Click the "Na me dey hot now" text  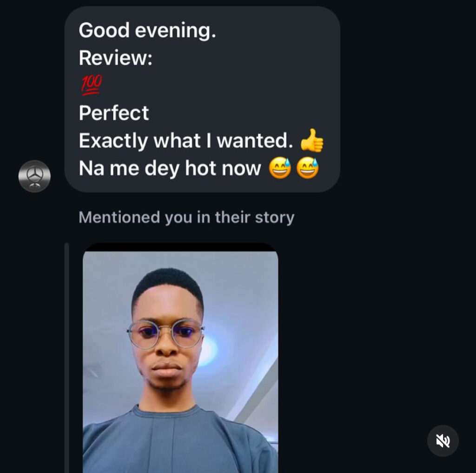[x=170, y=168]
